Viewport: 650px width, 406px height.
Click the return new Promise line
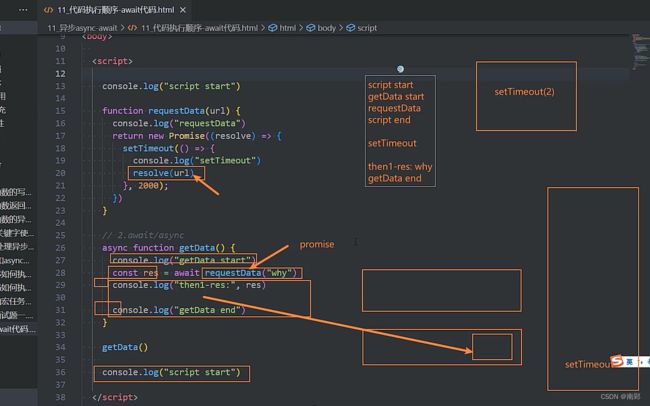coord(197,136)
